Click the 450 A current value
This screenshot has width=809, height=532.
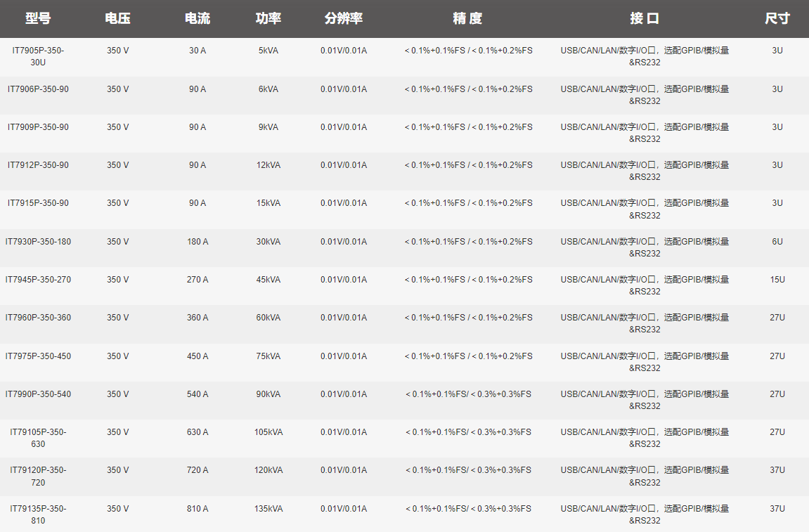point(198,356)
